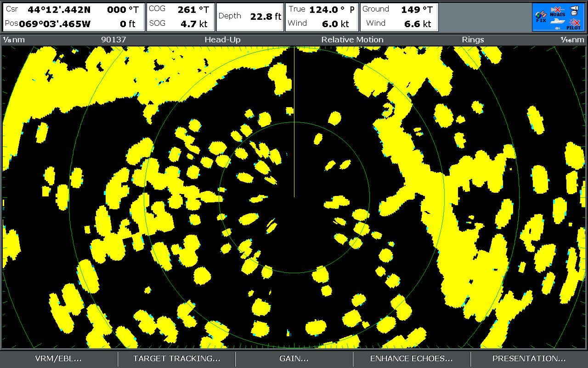The width and height of the screenshot is (588, 368).
Task: Click the COG 261 °T value
Action: coord(193,10)
